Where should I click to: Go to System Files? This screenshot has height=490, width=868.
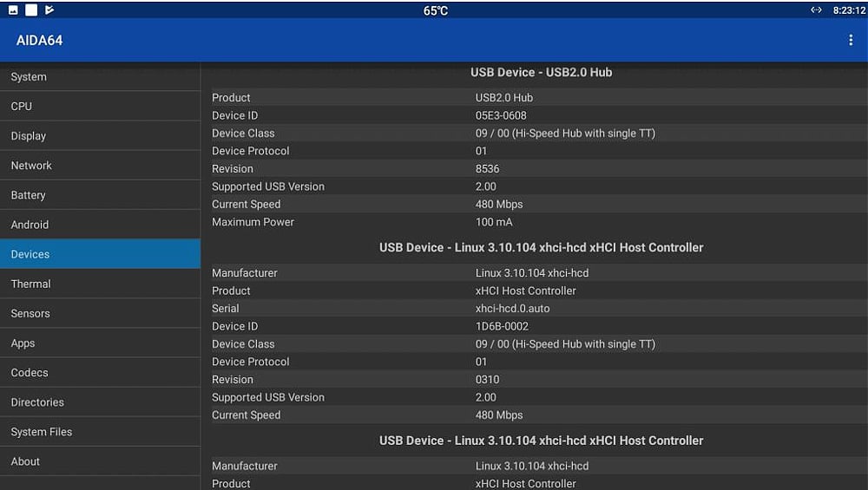[x=100, y=432]
